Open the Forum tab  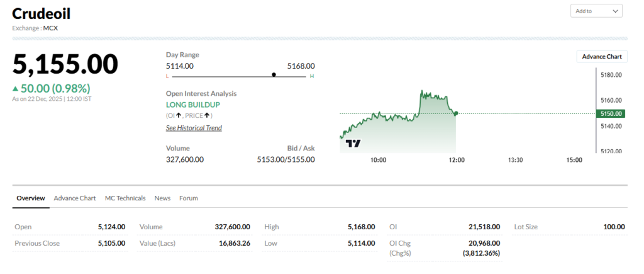[189, 198]
